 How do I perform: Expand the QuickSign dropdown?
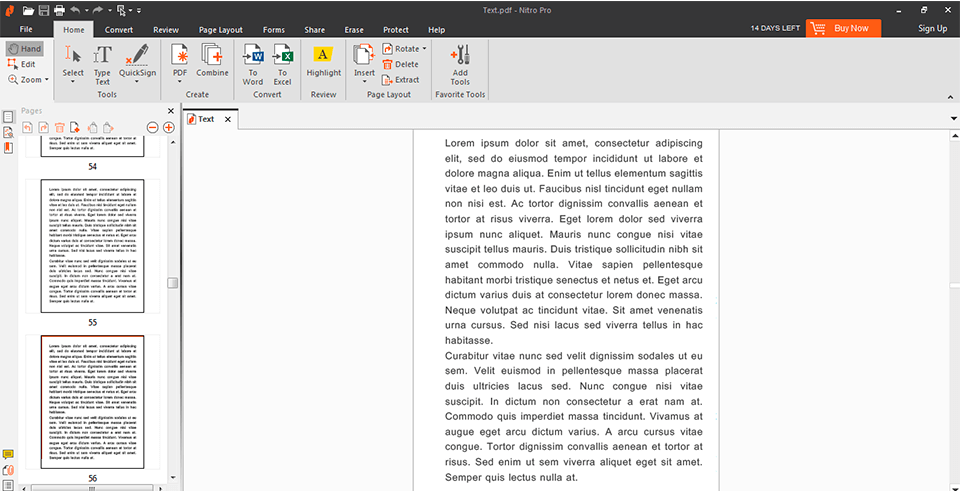[137, 82]
